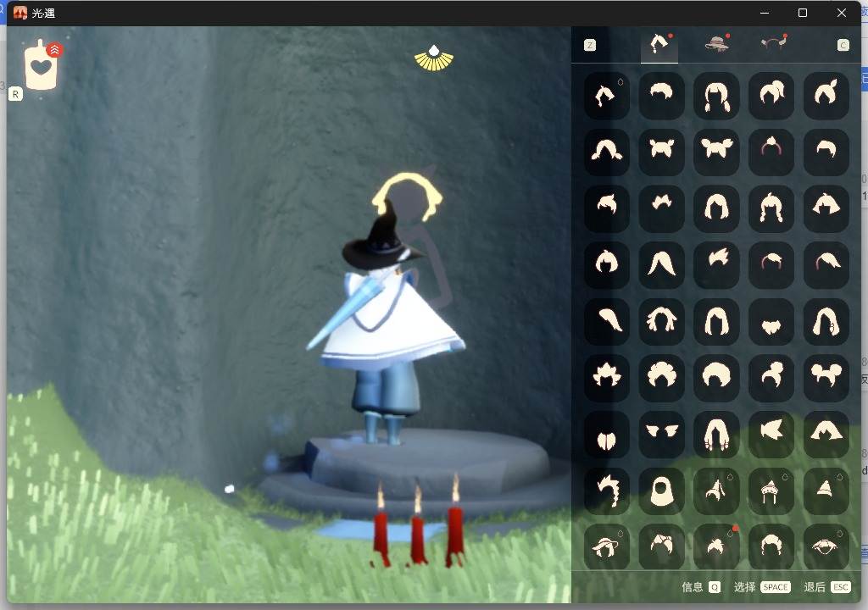868x610 pixels.
Task: Open the heart candle jar icon
Action: pyautogui.click(x=42, y=66)
